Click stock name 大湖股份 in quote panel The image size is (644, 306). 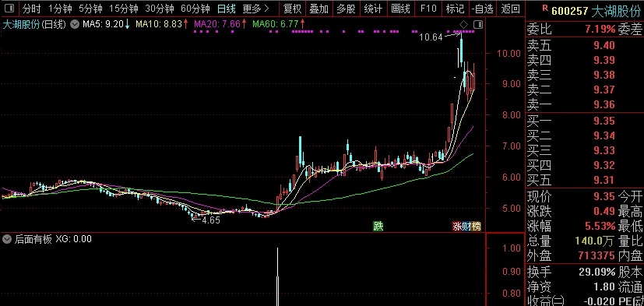(616, 11)
